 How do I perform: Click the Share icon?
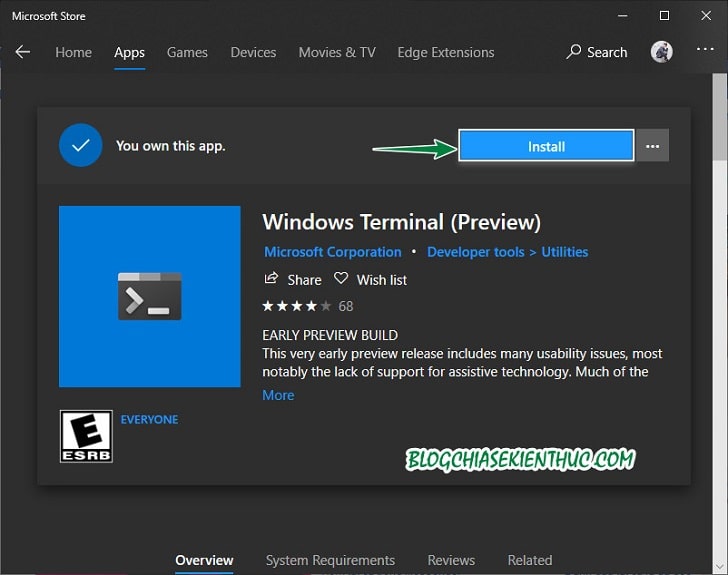pyautogui.click(x=271, y=279)
